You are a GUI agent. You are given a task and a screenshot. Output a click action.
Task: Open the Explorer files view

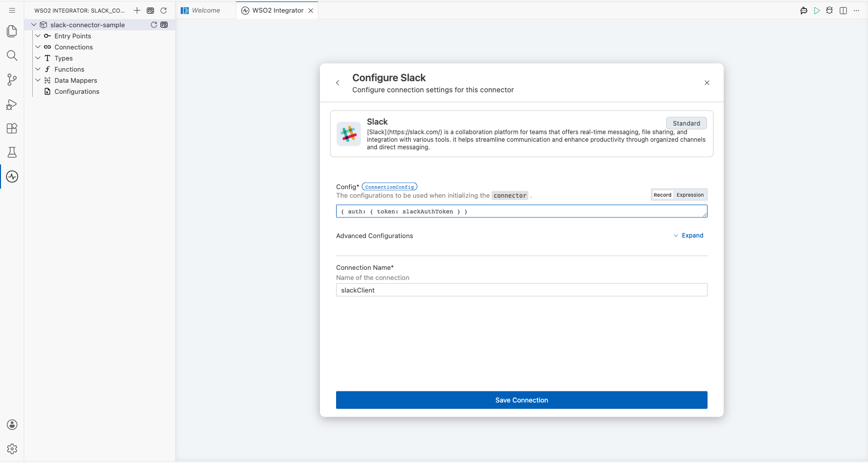12,31
